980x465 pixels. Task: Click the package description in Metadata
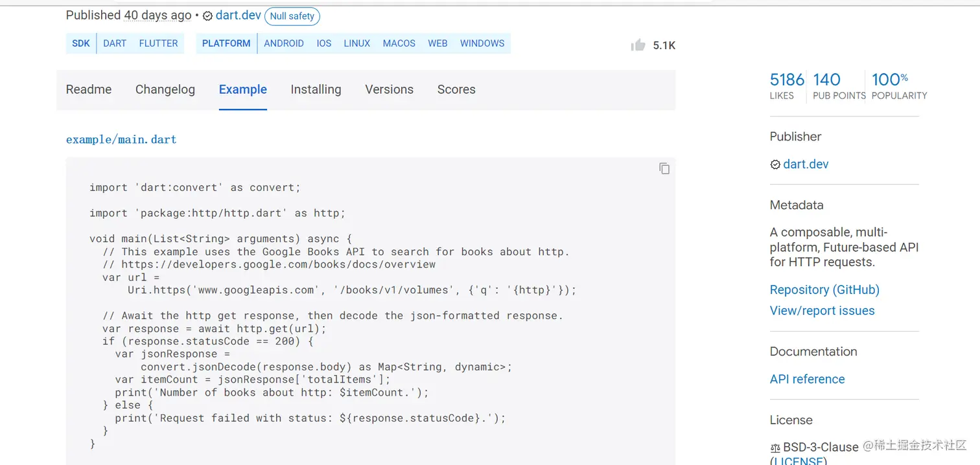tap(844, 247)
